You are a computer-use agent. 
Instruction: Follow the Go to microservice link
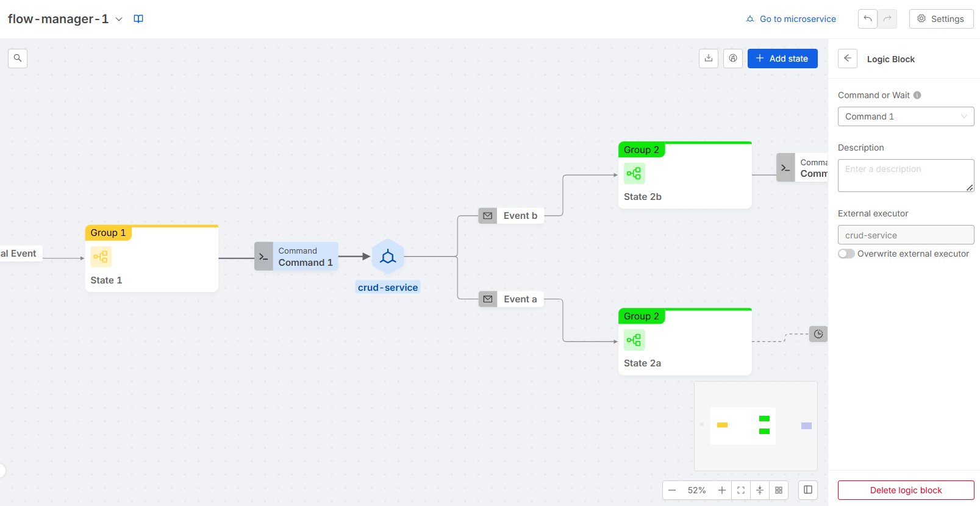click(x=791, y=19)
